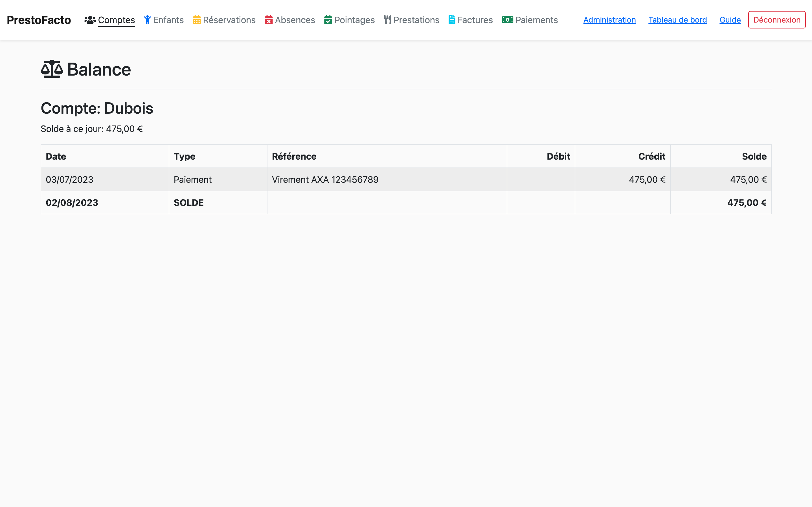Open the Comptes menu item

coord(116,20)
